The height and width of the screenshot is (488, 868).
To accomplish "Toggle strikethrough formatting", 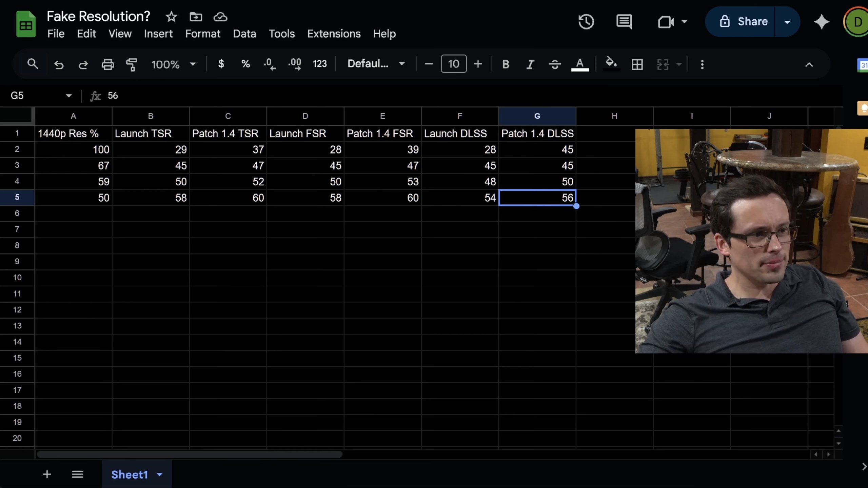I will click(555, 64).
